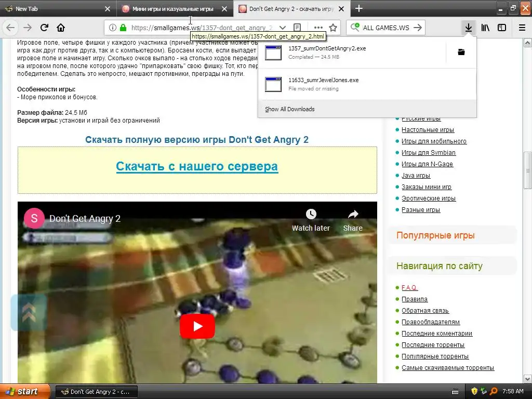Click the magnifier tray icon
The height and width of the screenshot is (399, 532).
494,392
